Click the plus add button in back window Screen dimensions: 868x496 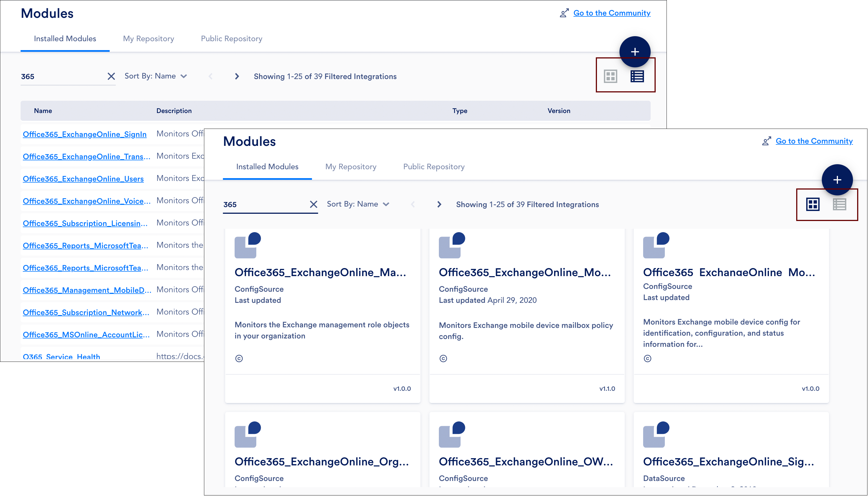[x=635, y=51]
